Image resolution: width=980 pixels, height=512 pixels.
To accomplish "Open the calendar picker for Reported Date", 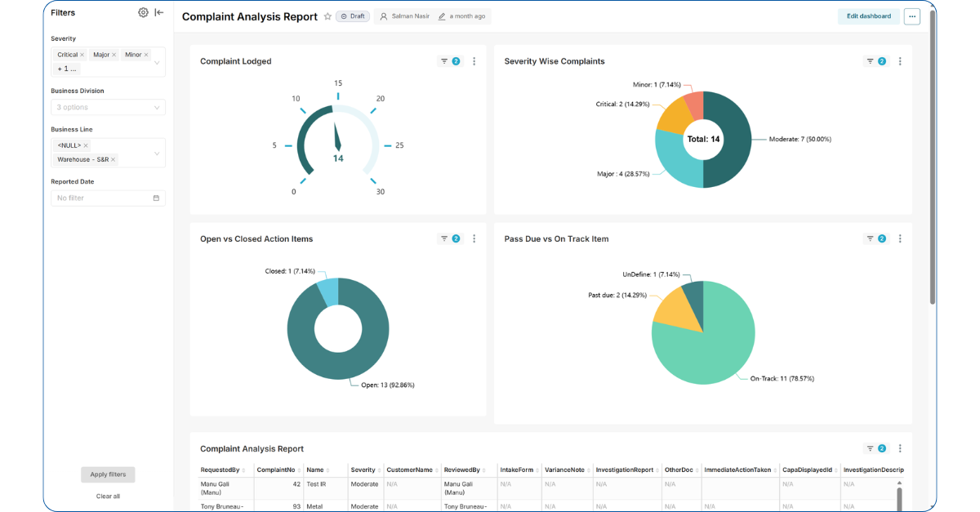I will pos(158,198).
